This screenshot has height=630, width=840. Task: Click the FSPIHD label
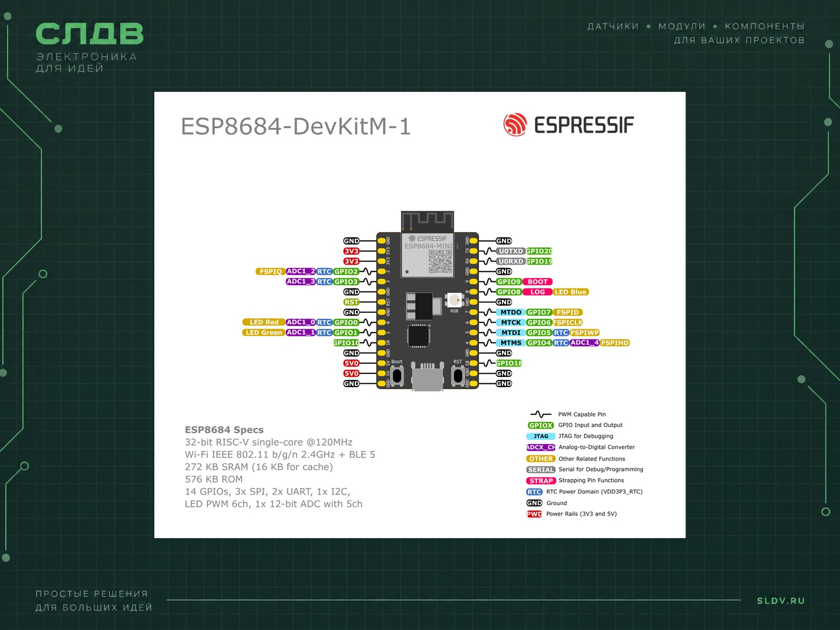pos(615,343)
